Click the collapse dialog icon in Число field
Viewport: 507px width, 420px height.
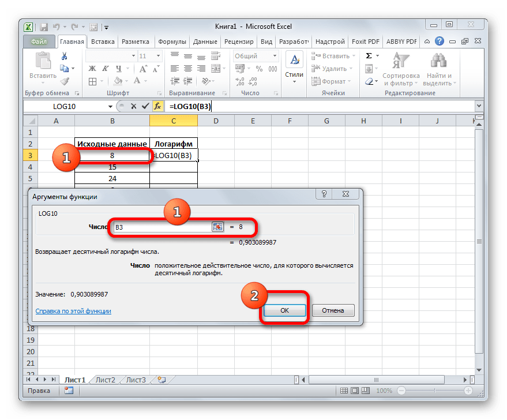(x=217, y=227)
